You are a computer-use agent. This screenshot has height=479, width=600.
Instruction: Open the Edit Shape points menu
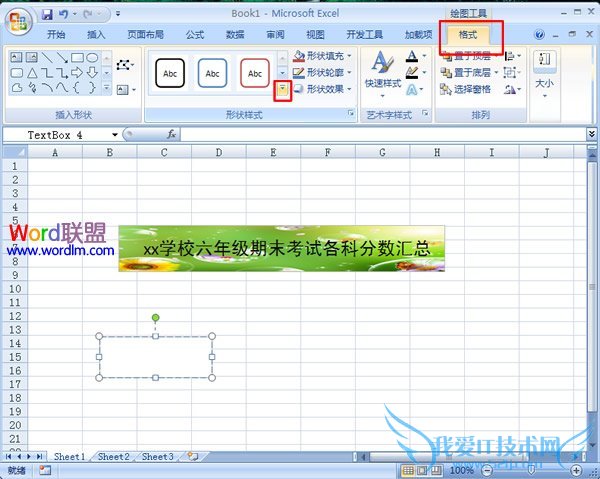point(125,65)
